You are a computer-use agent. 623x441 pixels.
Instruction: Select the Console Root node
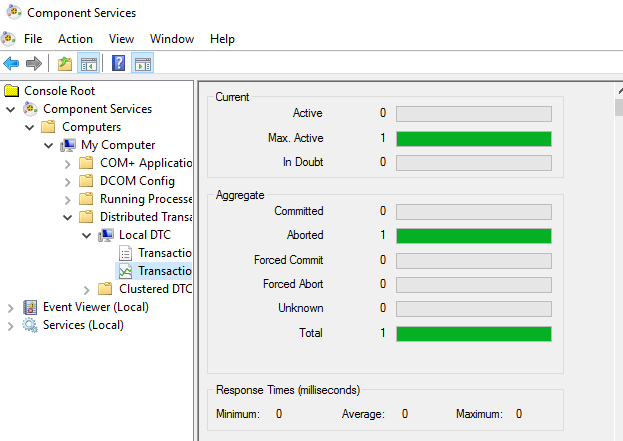pos(59,91)
